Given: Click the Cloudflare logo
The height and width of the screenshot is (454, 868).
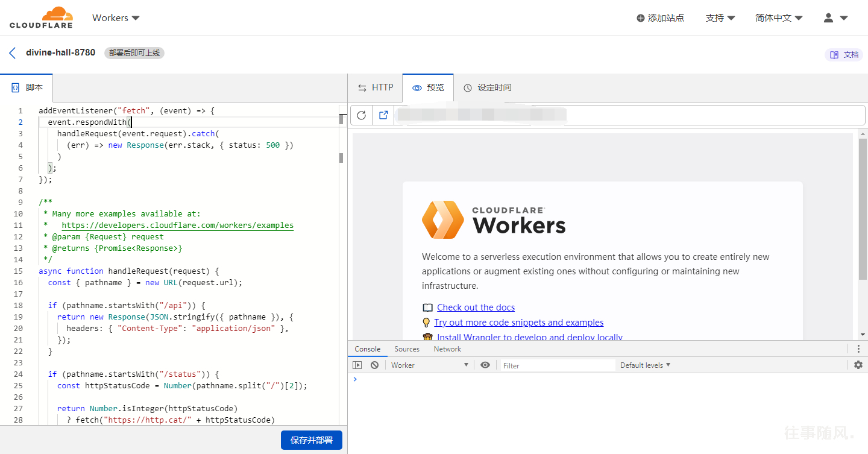Looking at the screenshot, I should click(41, 17).
